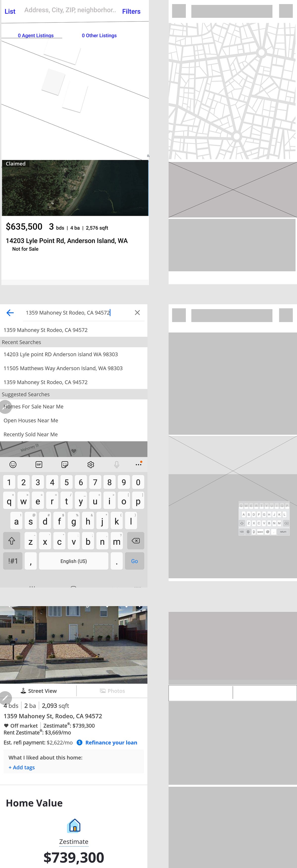Open sticker icon on keyboard toolbar
Viewport: 297px width, 868px height.
[x=65, y=465]
